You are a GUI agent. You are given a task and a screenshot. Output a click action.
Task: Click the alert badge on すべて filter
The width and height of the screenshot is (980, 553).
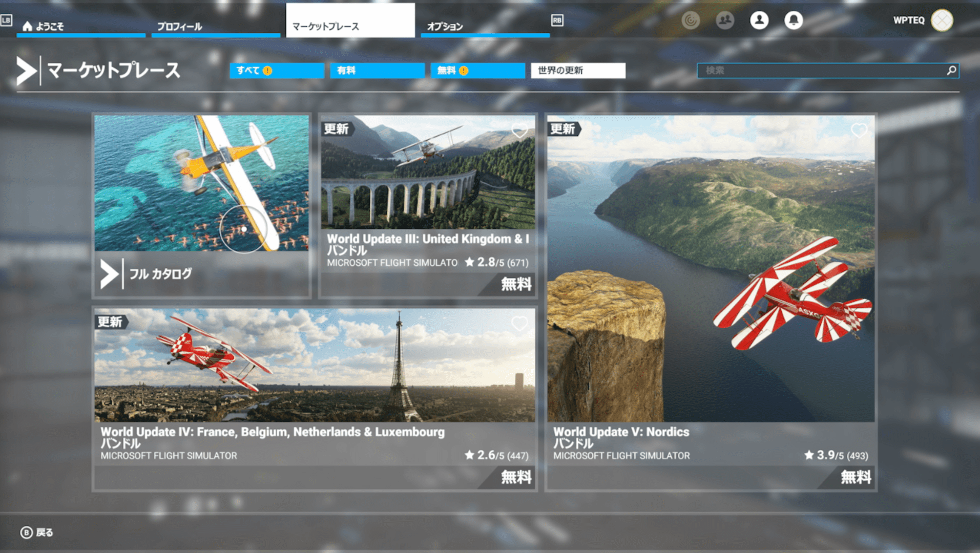pos(267,71)
